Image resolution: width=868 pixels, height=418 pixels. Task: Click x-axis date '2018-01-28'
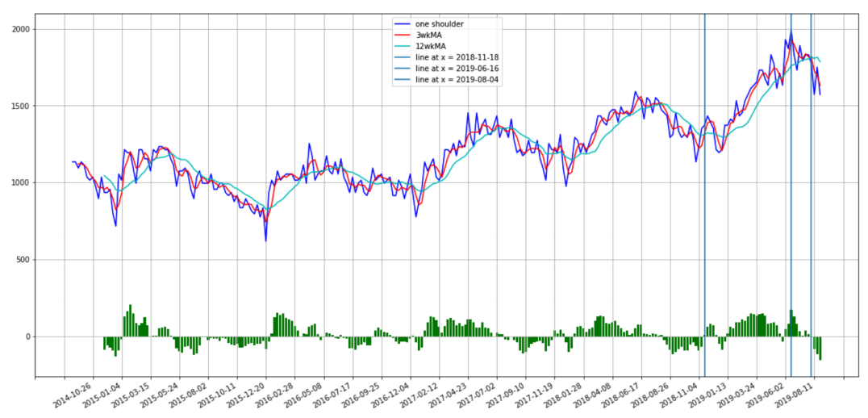click(563, 394)
